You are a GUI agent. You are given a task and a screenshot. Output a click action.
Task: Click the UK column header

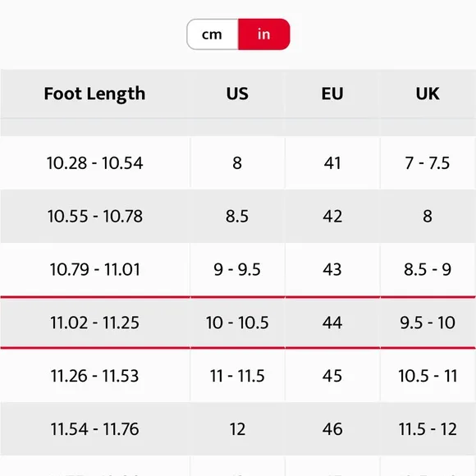click(428, 94)
